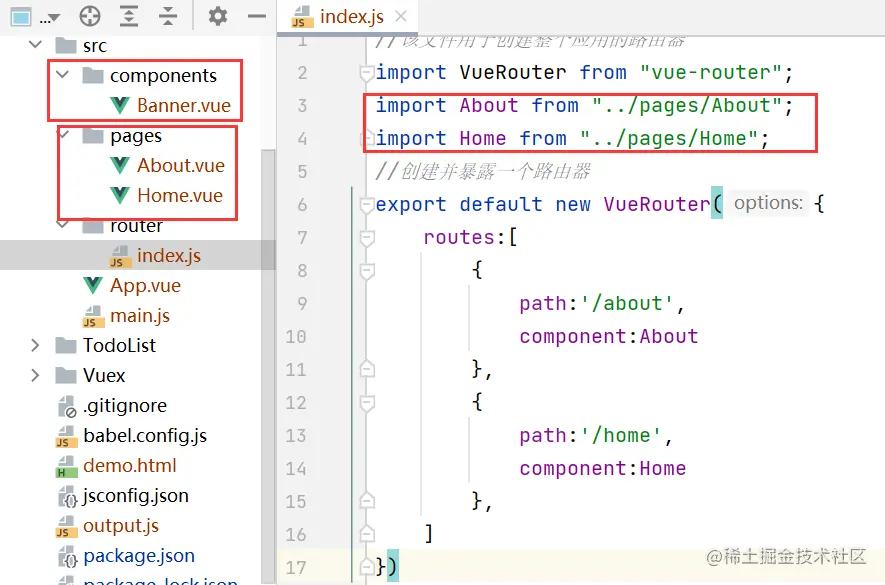The image size is (885, 585).
Task: Click "../pages/About" import path
Action: [686, 105]
